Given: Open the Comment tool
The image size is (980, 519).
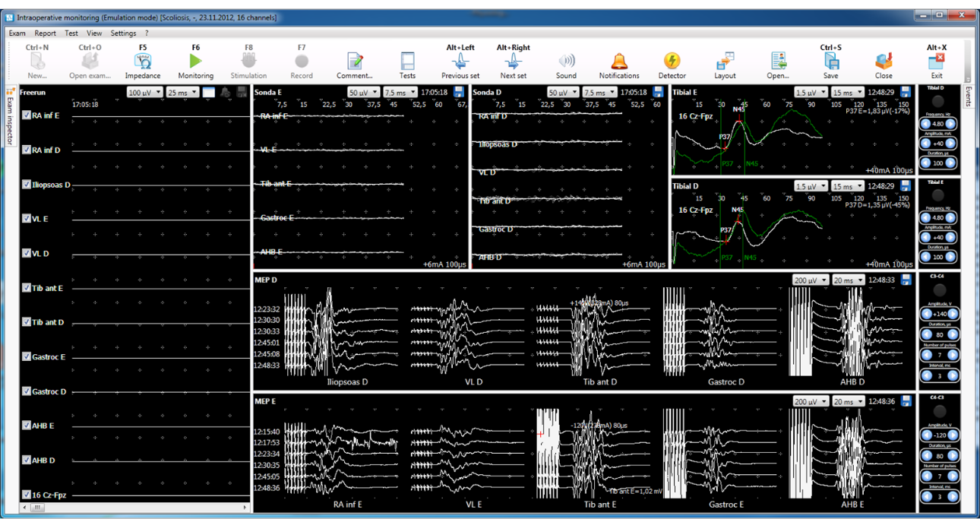Looking at the screenshot, I should (x=354, y=61).
